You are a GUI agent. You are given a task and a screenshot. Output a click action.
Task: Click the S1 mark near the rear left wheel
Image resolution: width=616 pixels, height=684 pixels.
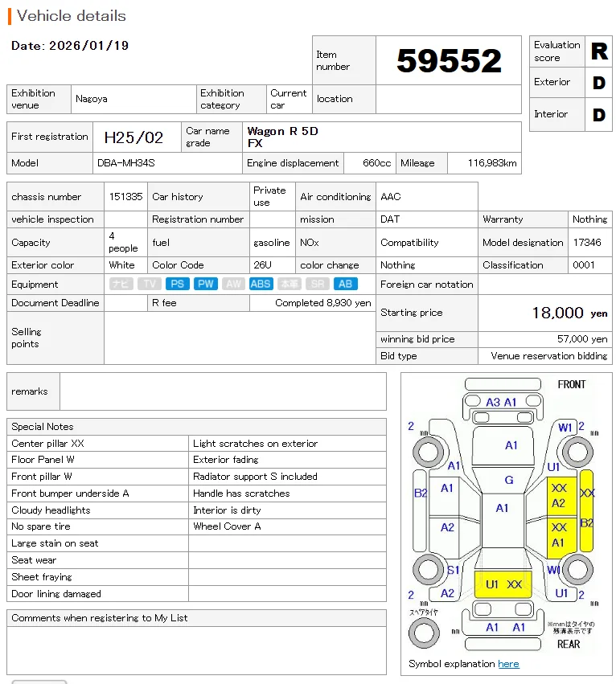454,570
